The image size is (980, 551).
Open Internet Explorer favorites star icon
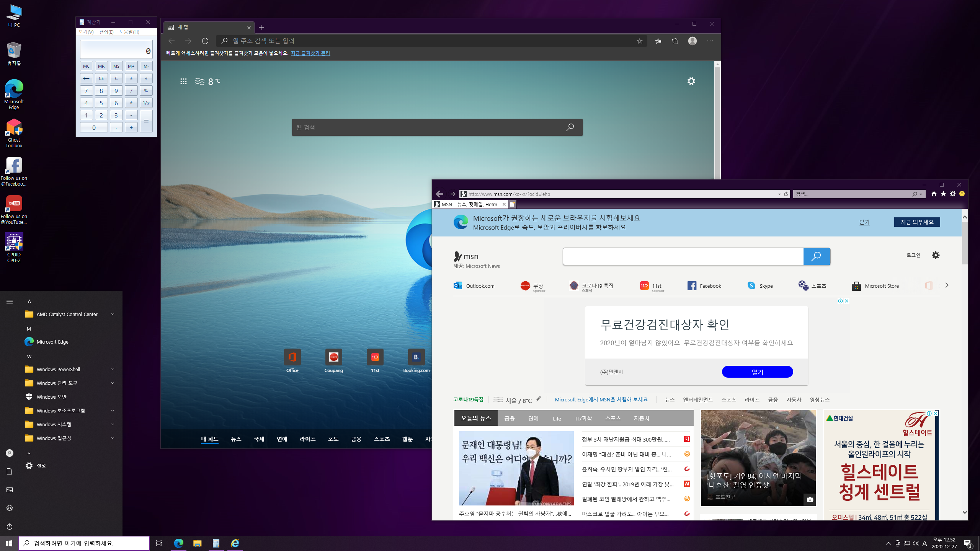click(x=943, y=194)
